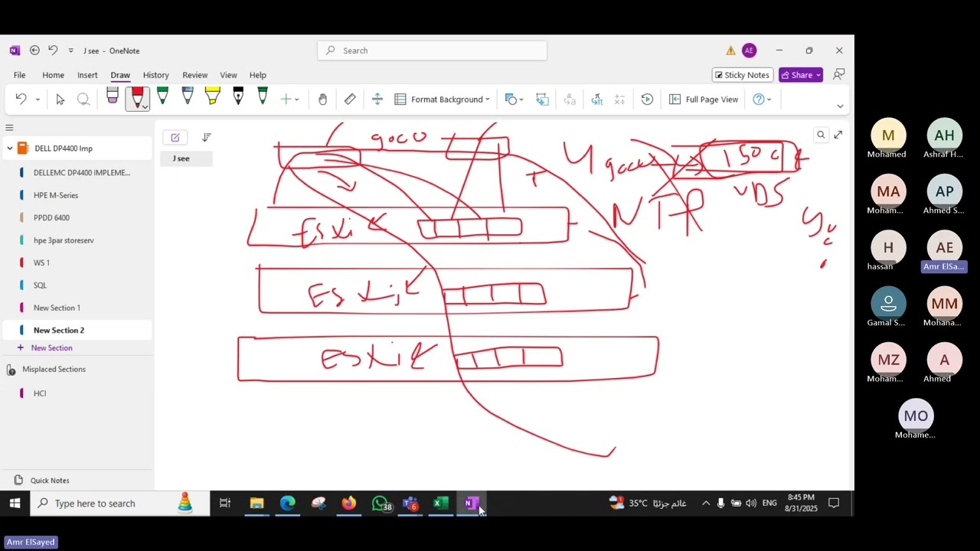The width and height of the screenshot is (980, 551).
Task: Choose the blue pencil pen
Action: tap(188, 97)
